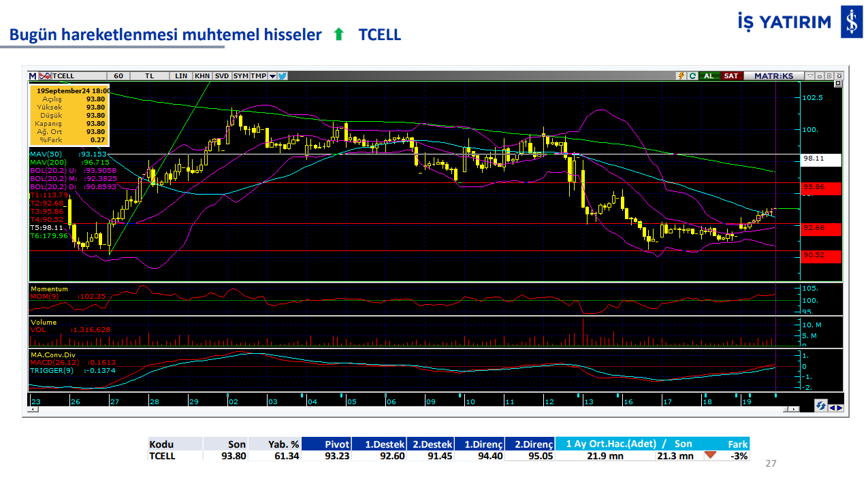This screenshot has width=868, height=477.
Task: Open the dropdown arrow after TMP
Action: [272, 76]
